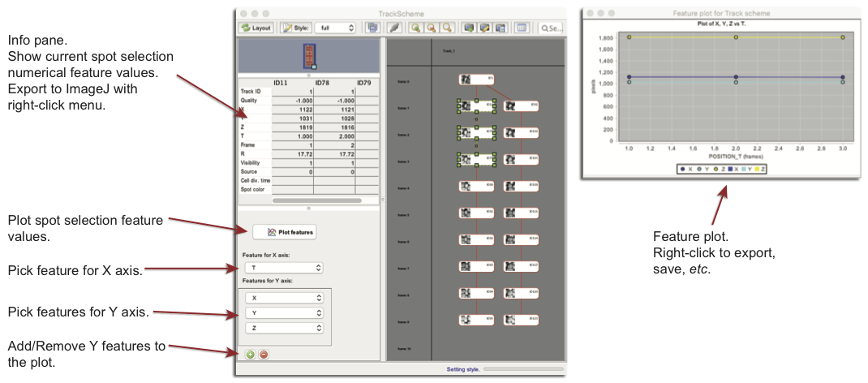The image size is (868, 383).
Task: Click the zoom in magnifier with green plus
Action: [416, 28]
